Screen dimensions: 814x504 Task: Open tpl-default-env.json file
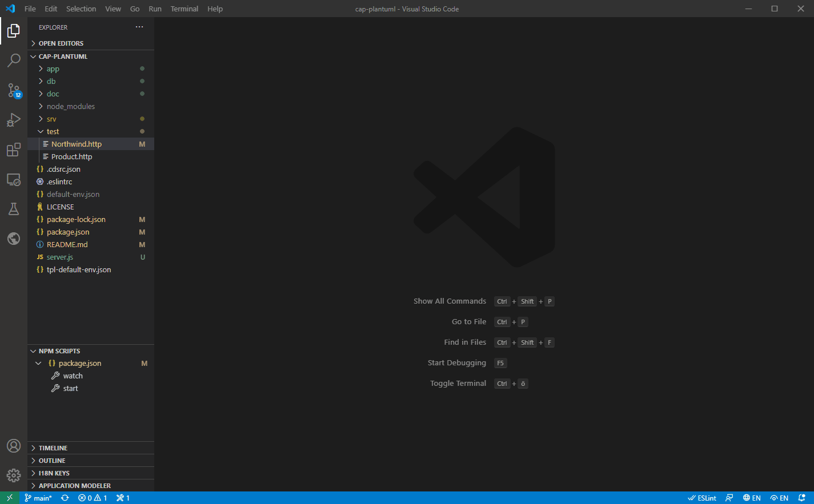pyautogui.click(x=91, y=269)
